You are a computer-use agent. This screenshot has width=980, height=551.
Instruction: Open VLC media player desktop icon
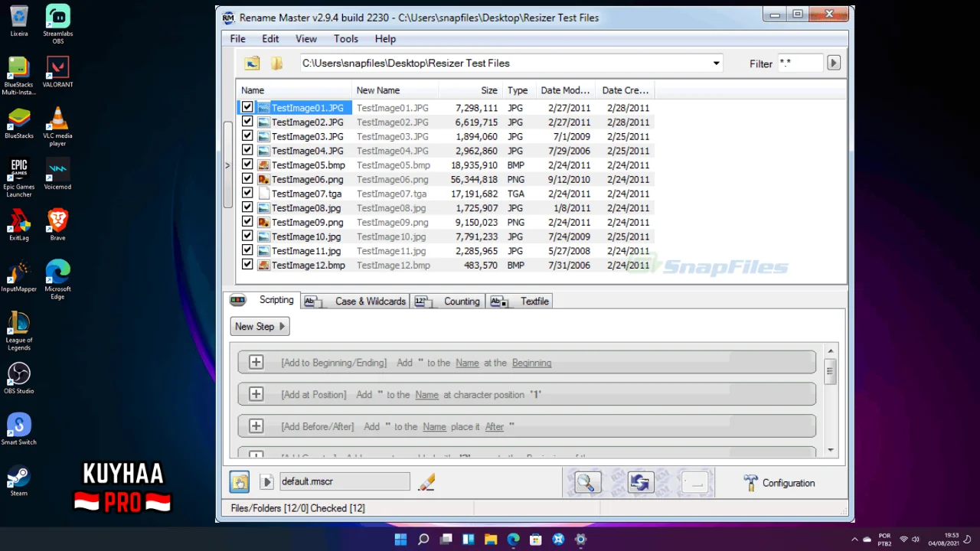click(58, 126)
